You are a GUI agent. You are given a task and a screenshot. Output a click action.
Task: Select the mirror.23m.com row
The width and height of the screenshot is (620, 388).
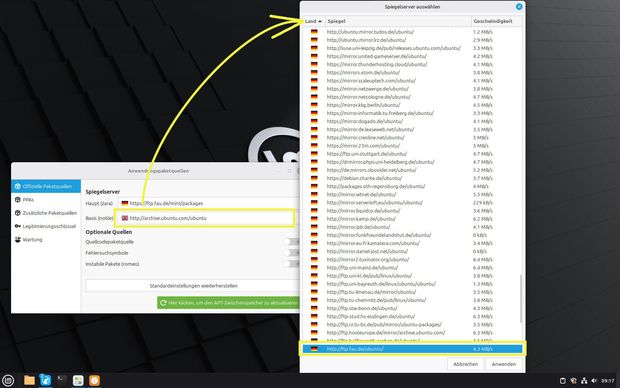(412, 146)
